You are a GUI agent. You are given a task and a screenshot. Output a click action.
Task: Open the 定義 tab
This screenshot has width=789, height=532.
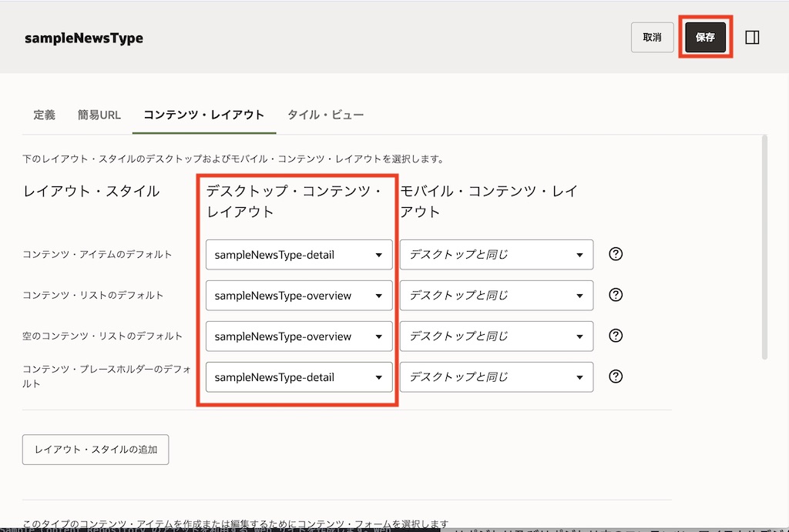pyautogui.click(x=44, y=115)
